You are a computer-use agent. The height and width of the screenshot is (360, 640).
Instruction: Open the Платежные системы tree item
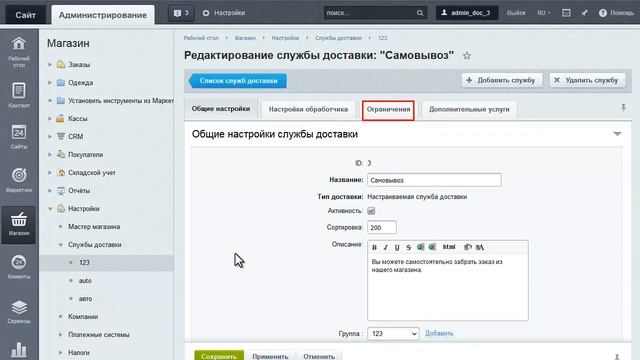99,335
